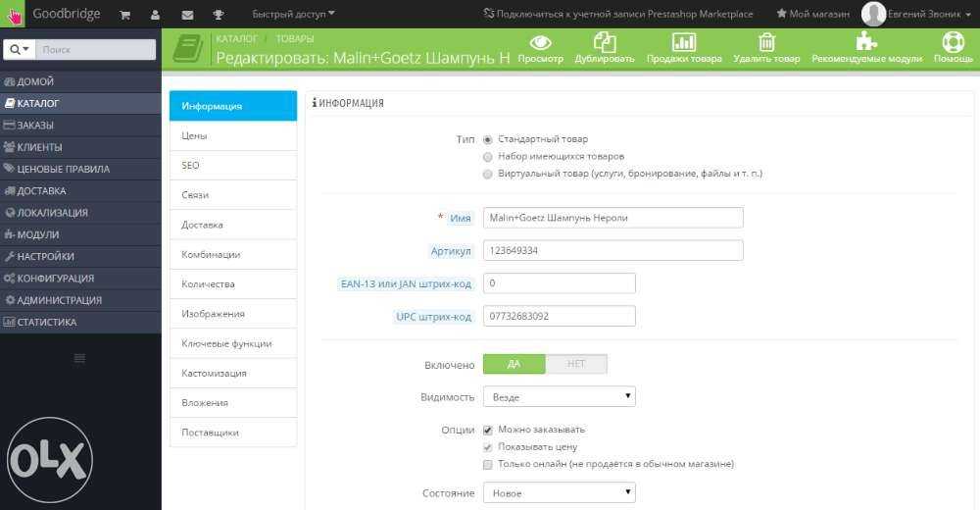980x510 pixels.
Task: Click the UPC штрих-код input field
Action: tap(560, 316)
